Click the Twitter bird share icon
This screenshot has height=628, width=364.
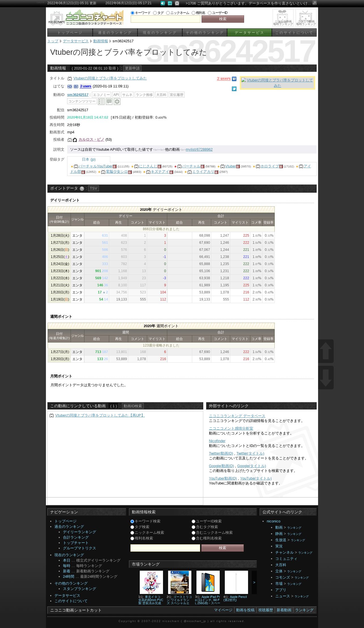pyautogui.click(x=234, y=89)
